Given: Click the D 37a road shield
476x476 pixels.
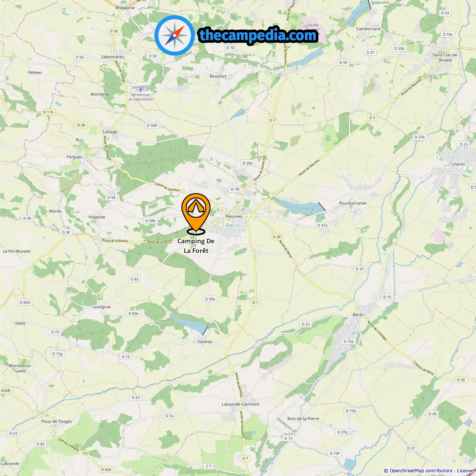Looking at the screenshot, I should pyautogui.click(x=322, y=225).
